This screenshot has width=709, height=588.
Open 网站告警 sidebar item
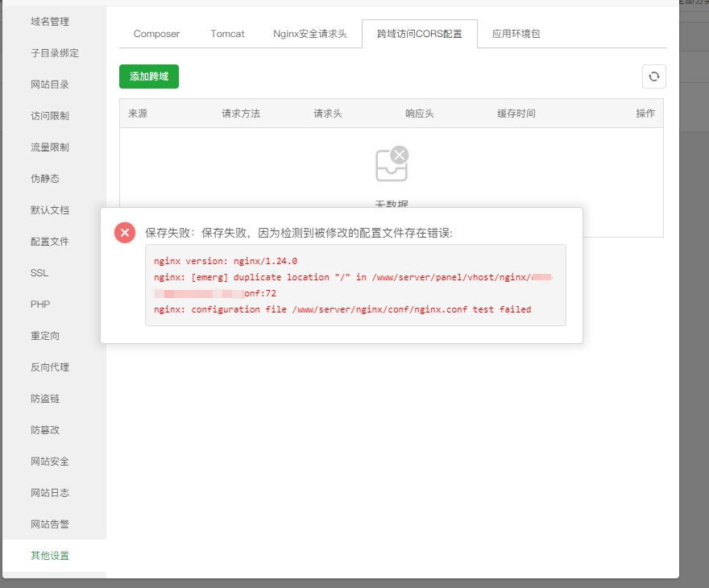click(50, 524)
